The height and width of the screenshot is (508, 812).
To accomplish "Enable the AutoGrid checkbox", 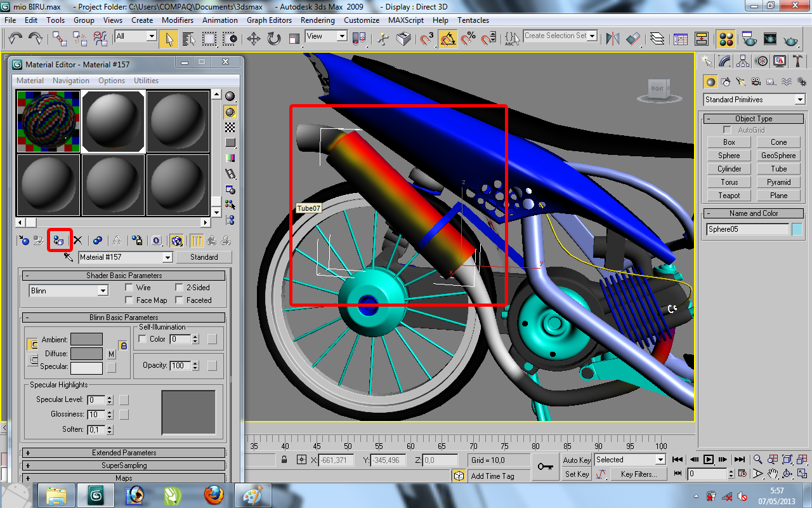I will (x=726, y=128).
